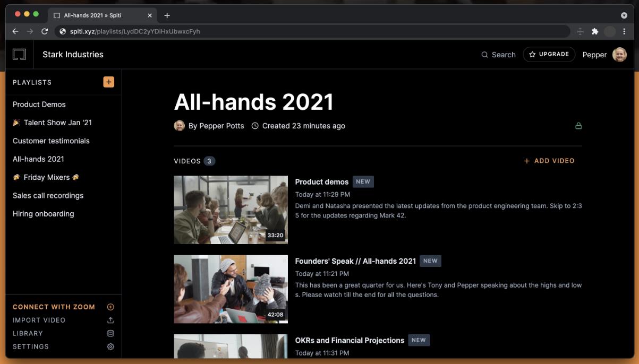Click the PLAYLISTS sidebar header
The image size is (639, 364).
pos(32,82)
